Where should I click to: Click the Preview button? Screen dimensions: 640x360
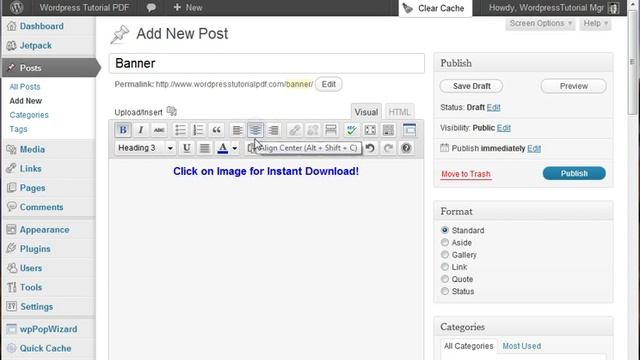click(573, 86)
